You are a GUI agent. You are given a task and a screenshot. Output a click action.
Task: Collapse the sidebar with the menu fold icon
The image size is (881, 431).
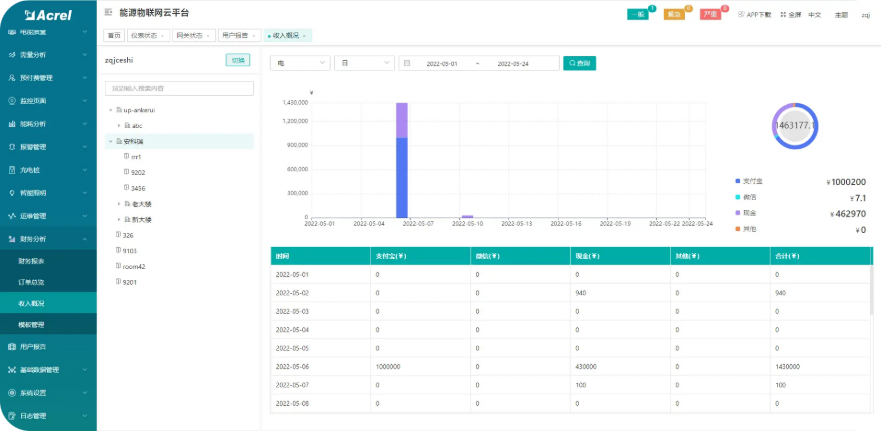(x=108, y=13)
